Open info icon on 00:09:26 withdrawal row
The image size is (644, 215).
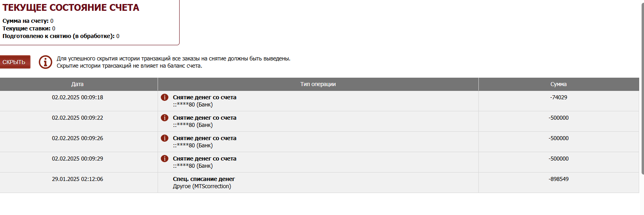[x=164, y=138]
